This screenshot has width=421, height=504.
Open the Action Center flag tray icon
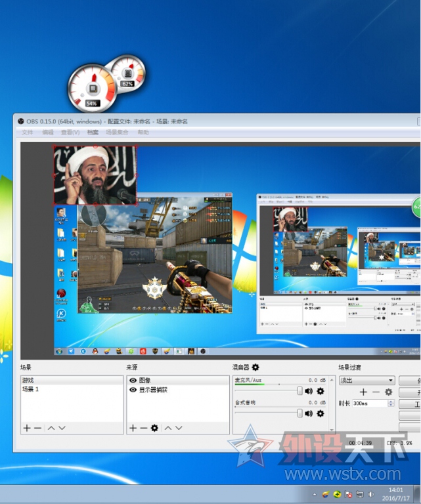click(348, 494)
